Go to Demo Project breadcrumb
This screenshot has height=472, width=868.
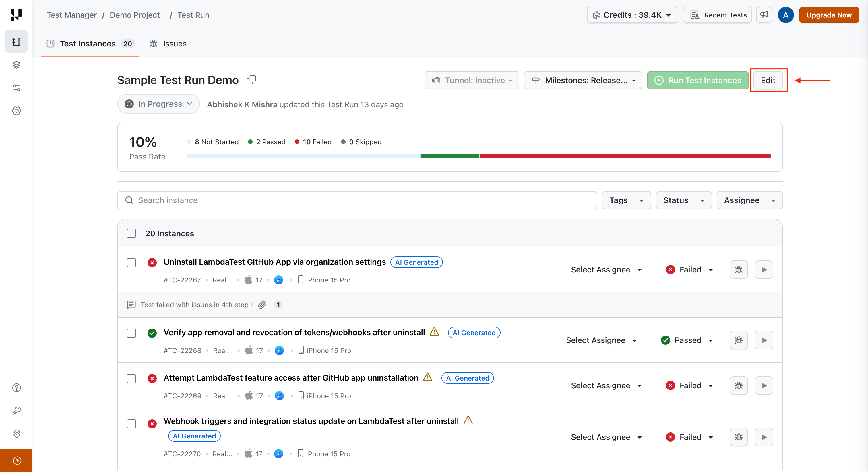pos(134,15)
